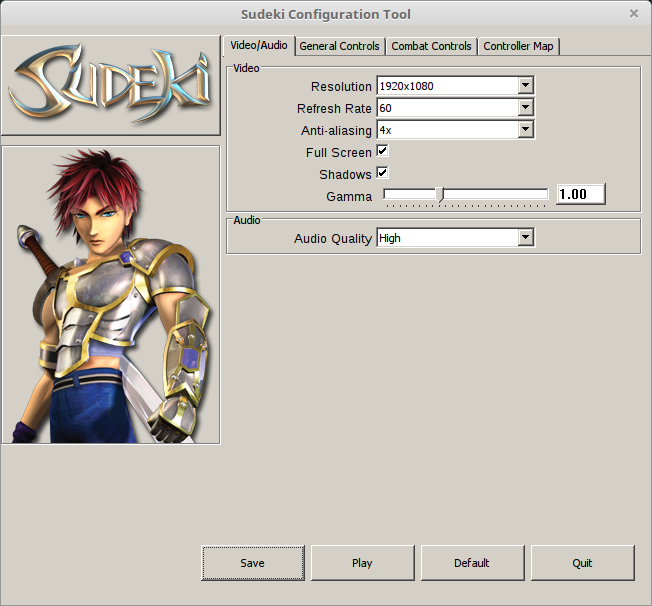Click the Play button
Viewport: 652px width, 606px height.
click(363, 563)
